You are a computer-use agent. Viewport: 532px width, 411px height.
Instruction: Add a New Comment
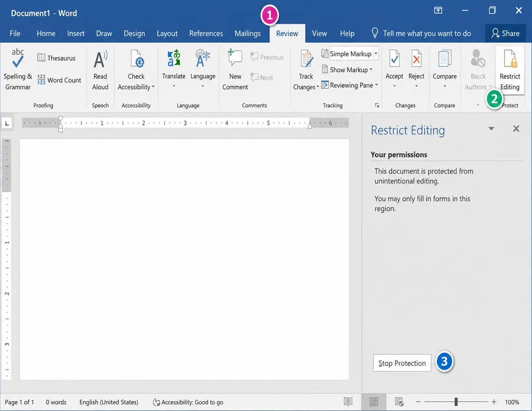(235, 70)
